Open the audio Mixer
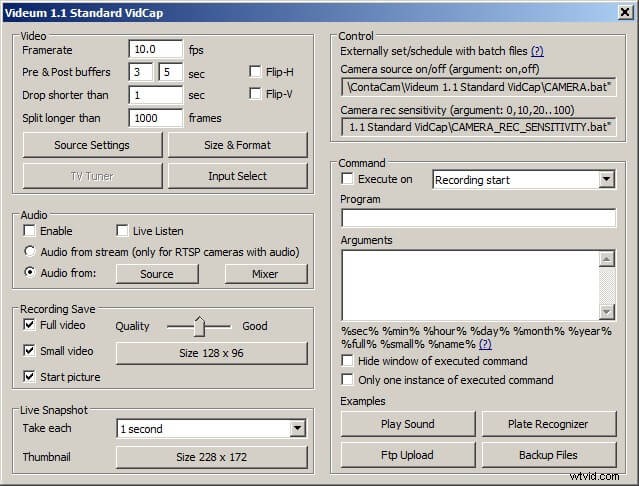This screenshot has width=639, height=486. tap(266, 274)
